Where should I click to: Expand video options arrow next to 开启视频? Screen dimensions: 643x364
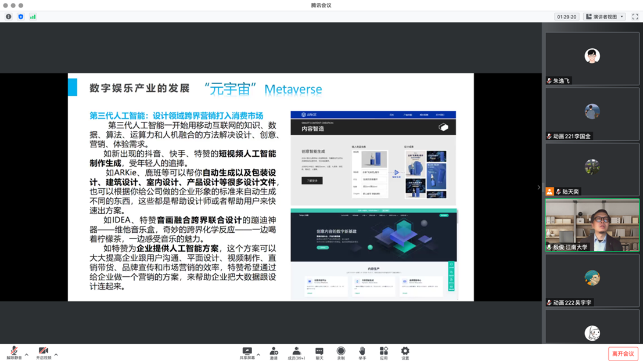[x=56, y=355]
